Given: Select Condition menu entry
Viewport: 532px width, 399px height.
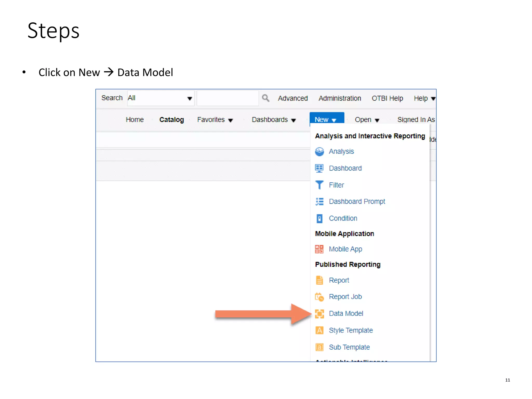Looking at the screenshot, I should pyautogui.click(x=343, y=218).
